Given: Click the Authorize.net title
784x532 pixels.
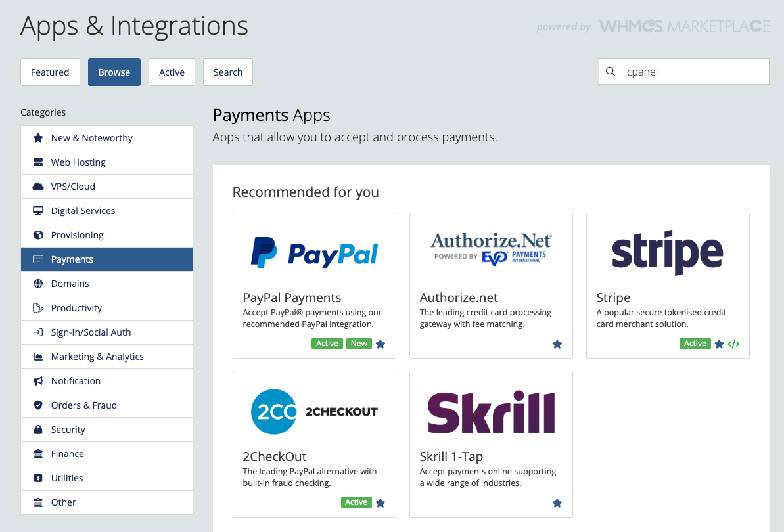Looking at the screenshot, I should click(x=459, y=298).
